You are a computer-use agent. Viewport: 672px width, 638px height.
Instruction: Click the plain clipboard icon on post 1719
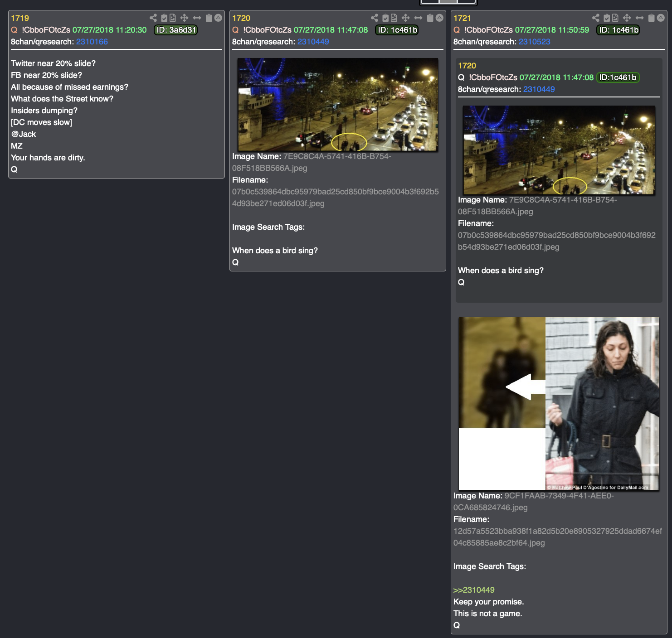pos(209,18)
